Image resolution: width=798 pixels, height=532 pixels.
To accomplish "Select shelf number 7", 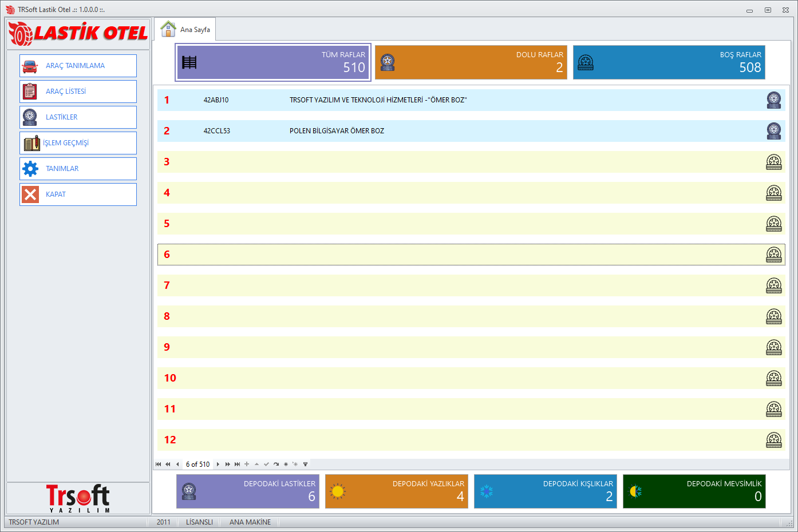I will coord(167,285).
